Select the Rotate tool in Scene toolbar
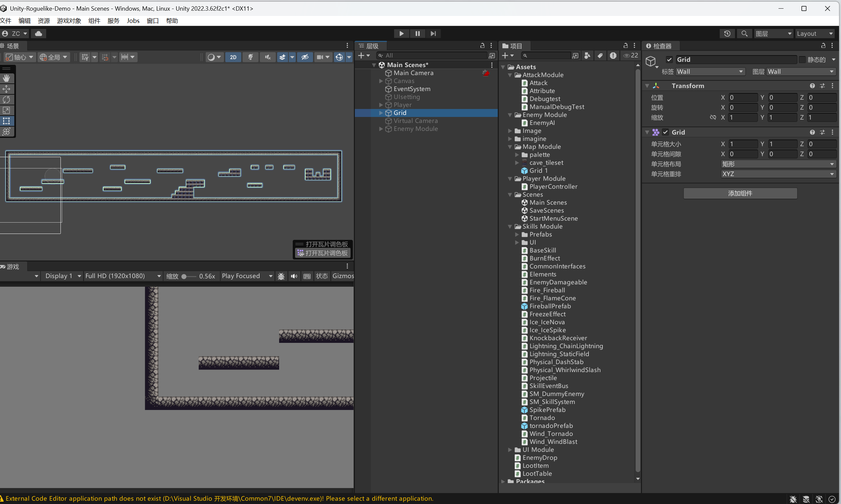 (6, 100)
